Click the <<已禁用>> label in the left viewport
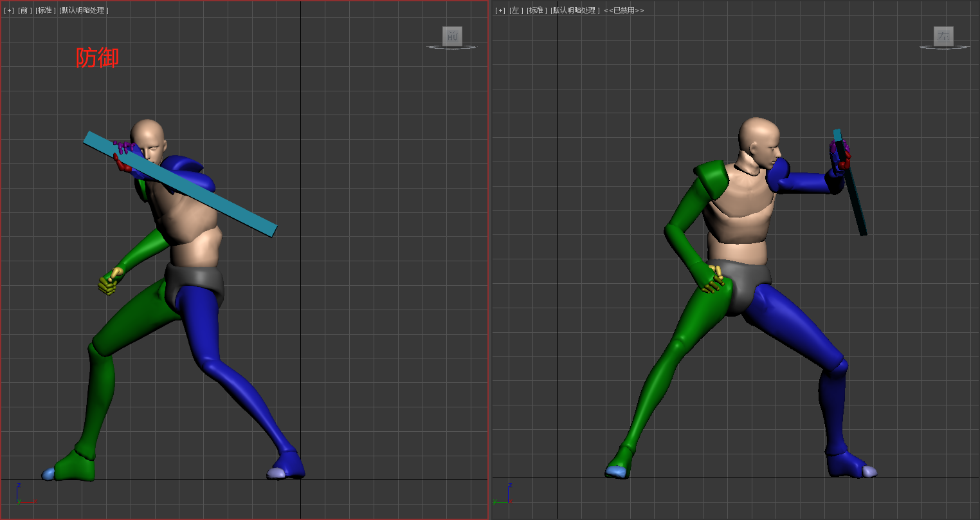 point(624,10)
